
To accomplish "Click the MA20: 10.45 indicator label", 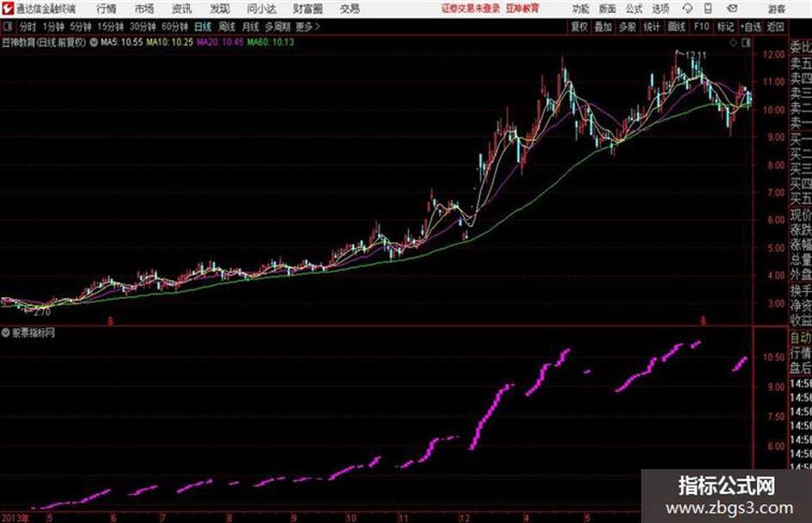I will pyautogui.click(x=220, y=42).
